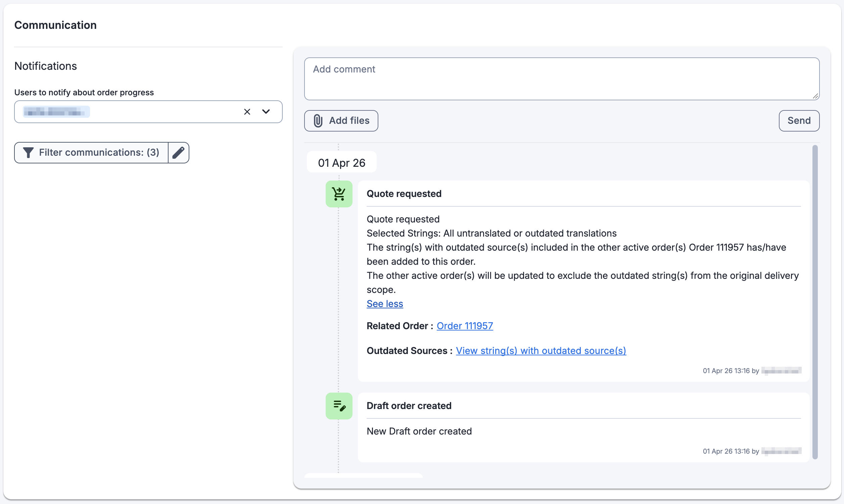Select the blurred user tag in notify field
844x504 pixels.
[x=56, y=112]
